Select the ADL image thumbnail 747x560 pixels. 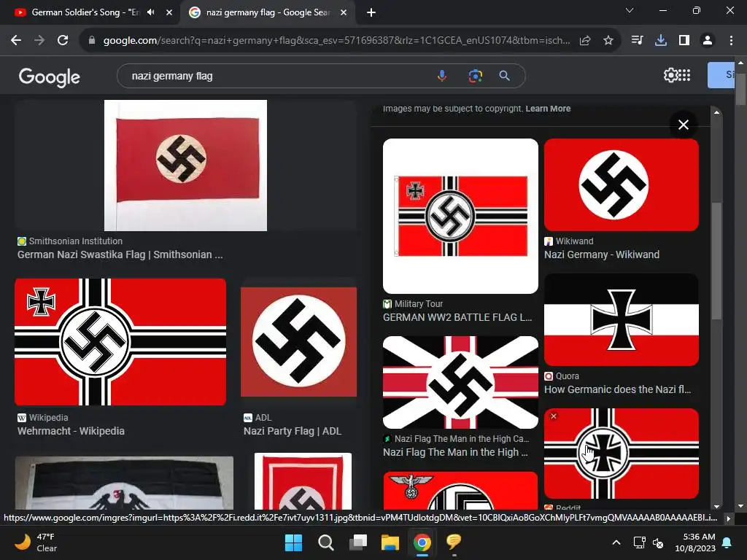click(298, 342)
